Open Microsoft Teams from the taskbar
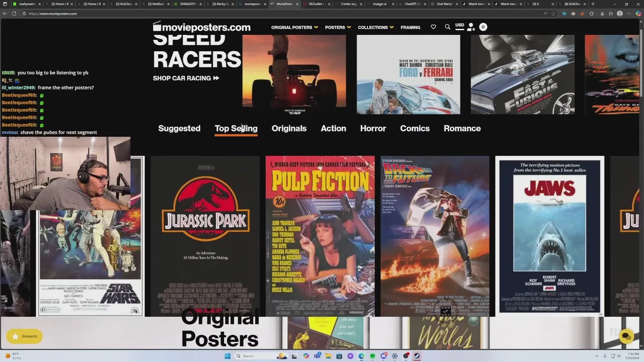This screenshot has height=362, width=644. click(317, 356)
